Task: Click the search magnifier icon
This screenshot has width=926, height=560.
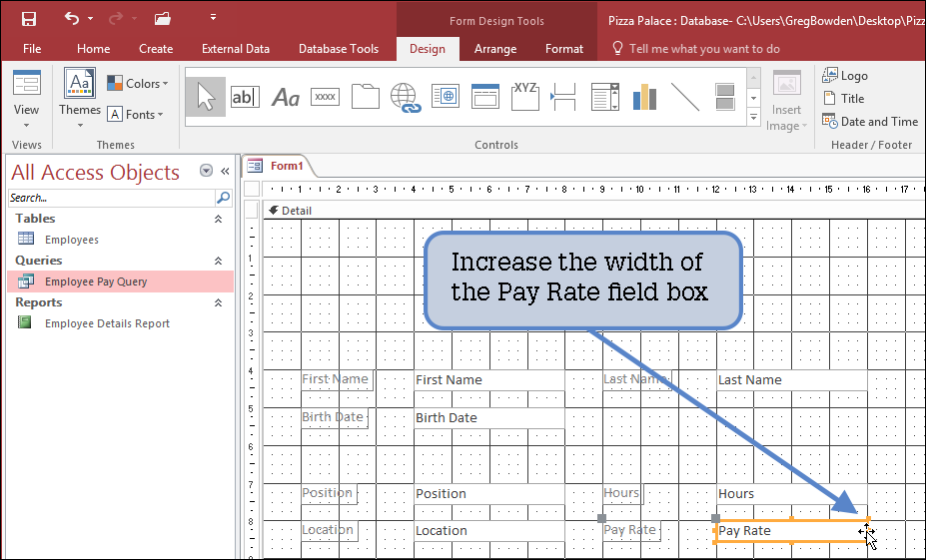Action: click(223, 198)
